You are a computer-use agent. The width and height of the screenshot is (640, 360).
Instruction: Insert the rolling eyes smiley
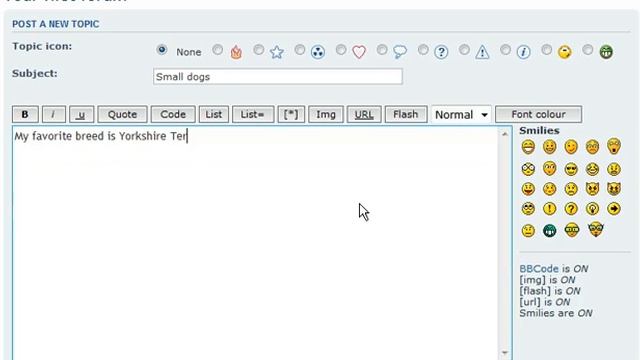(x=528, y=209)
